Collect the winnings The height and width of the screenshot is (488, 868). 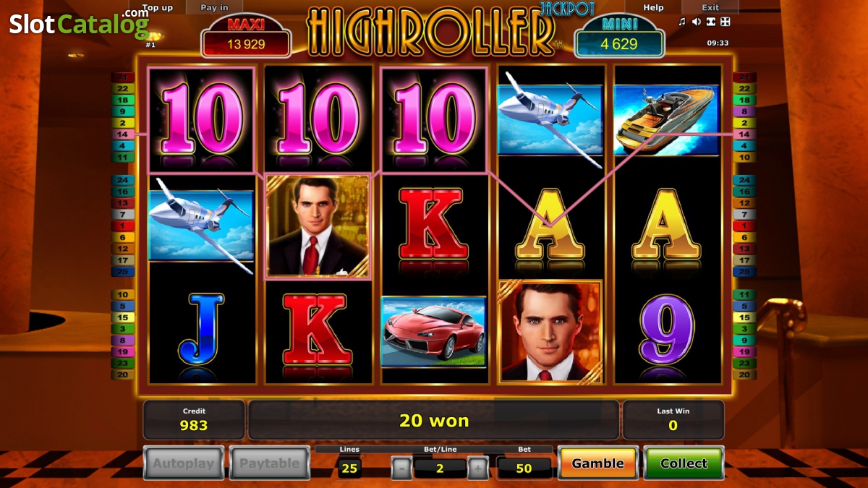pyautogui.click(x=684, y=463)
